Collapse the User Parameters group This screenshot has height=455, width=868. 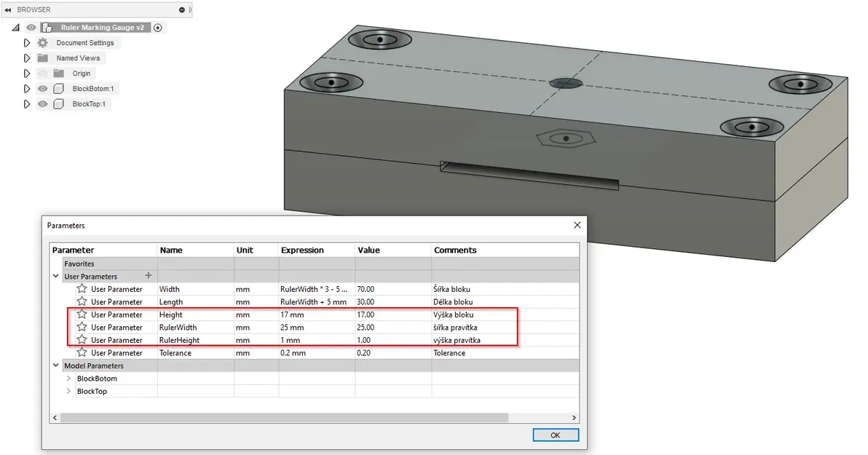[56, 276]
